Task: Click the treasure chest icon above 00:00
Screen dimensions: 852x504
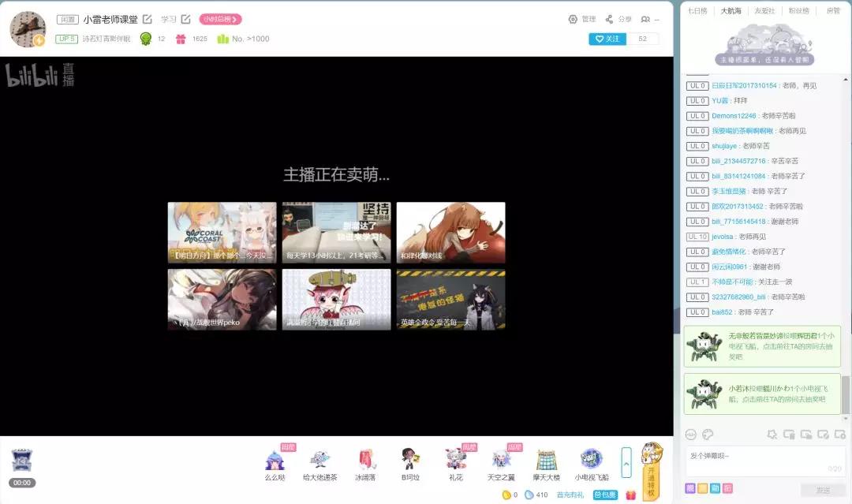Action: tap(22, 461)
